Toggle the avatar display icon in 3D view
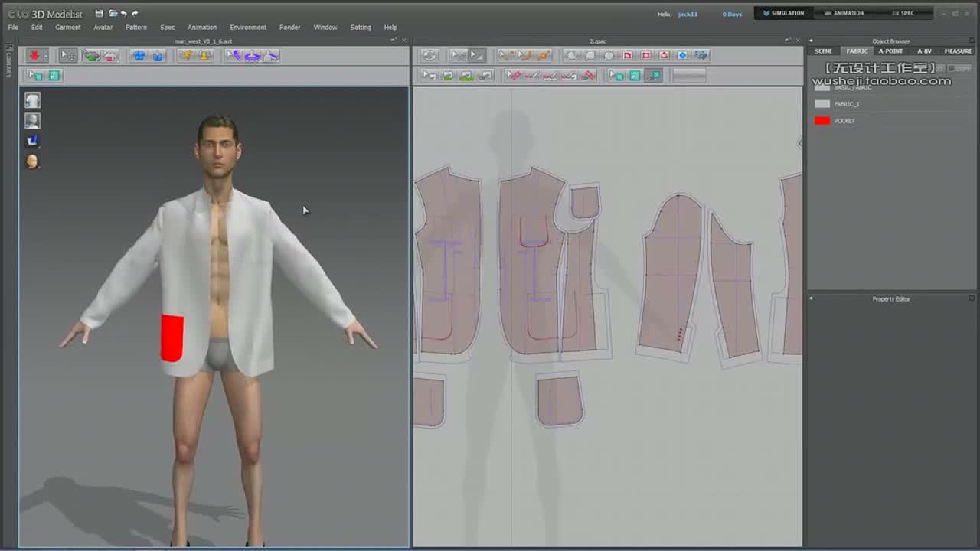Screen dimensions: 980x551 click(32, 120)
